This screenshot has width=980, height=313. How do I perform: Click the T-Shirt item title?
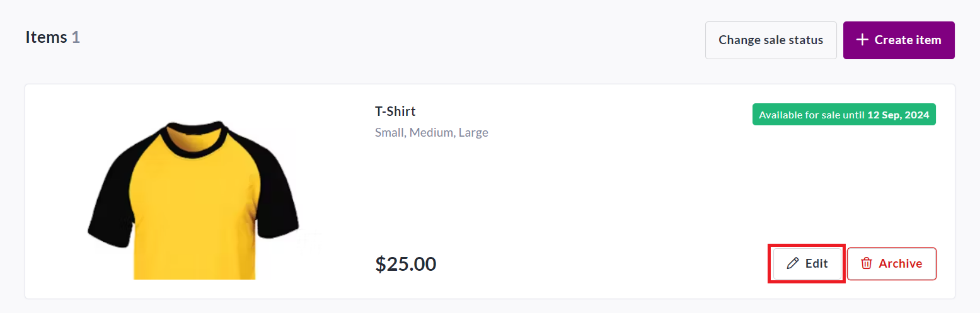(x=395, y=111)
